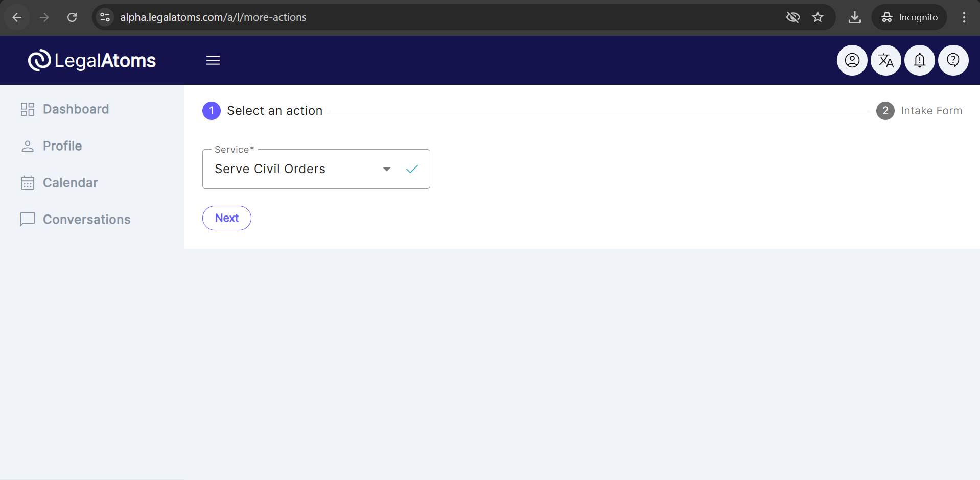Screen dimensions: 980x480
Task: View site information icon in address bar
Action: pyautogui.click(x=105, y=17)
